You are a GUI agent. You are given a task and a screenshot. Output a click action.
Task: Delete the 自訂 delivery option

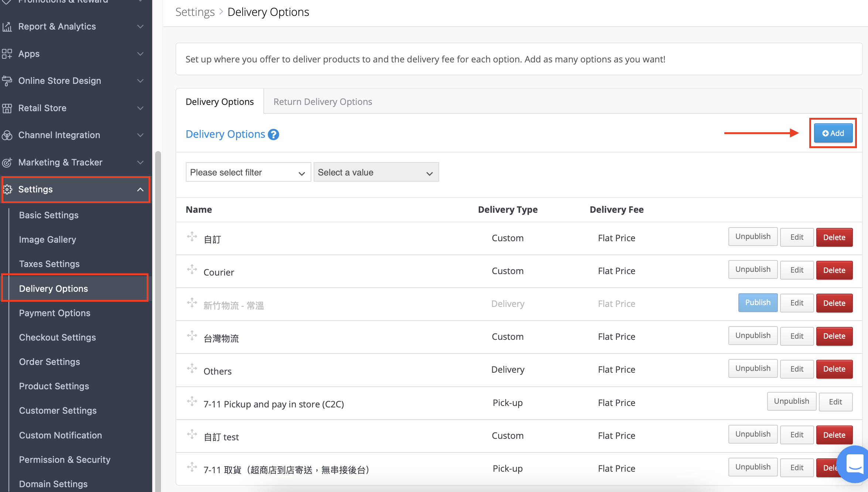[x=834, y=237]
